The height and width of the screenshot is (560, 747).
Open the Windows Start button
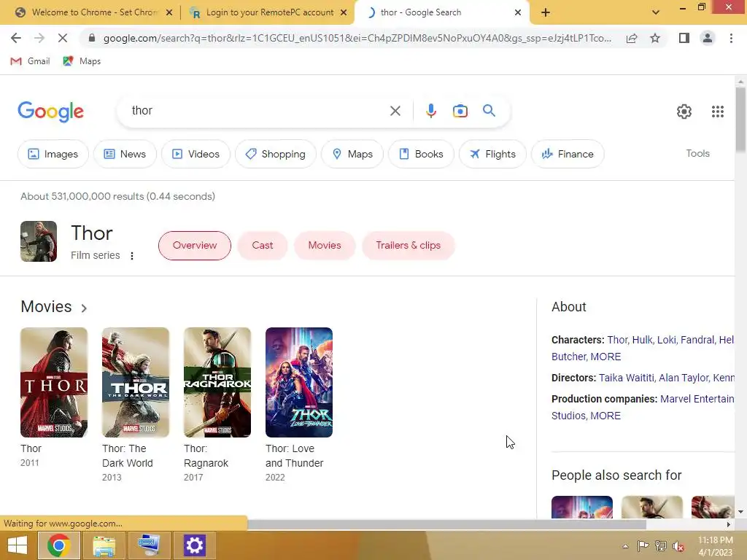pyautogui.click(x=18, y=545)
